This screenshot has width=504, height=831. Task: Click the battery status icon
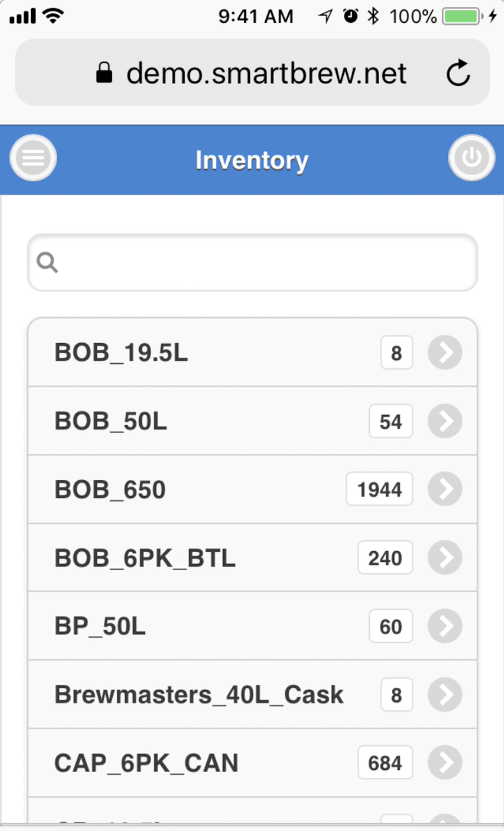(461, 16)
